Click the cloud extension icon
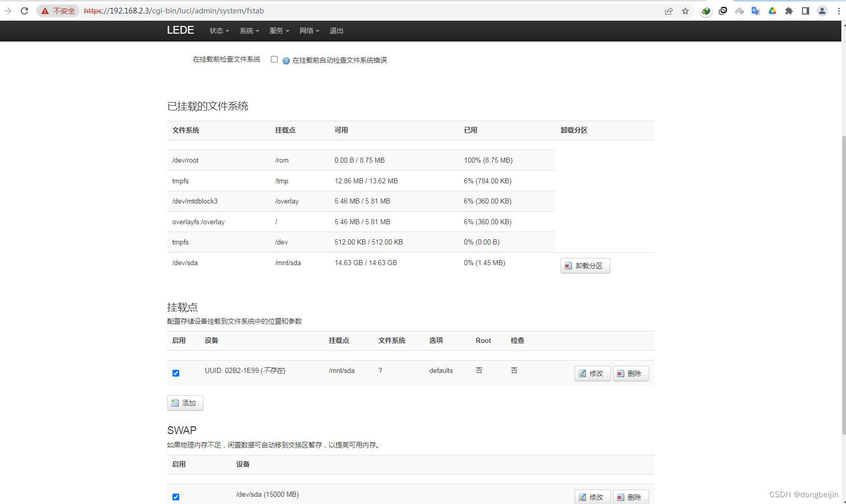Image resolution: width=846 pixels, height=504 pixels. tap(739, 11)
